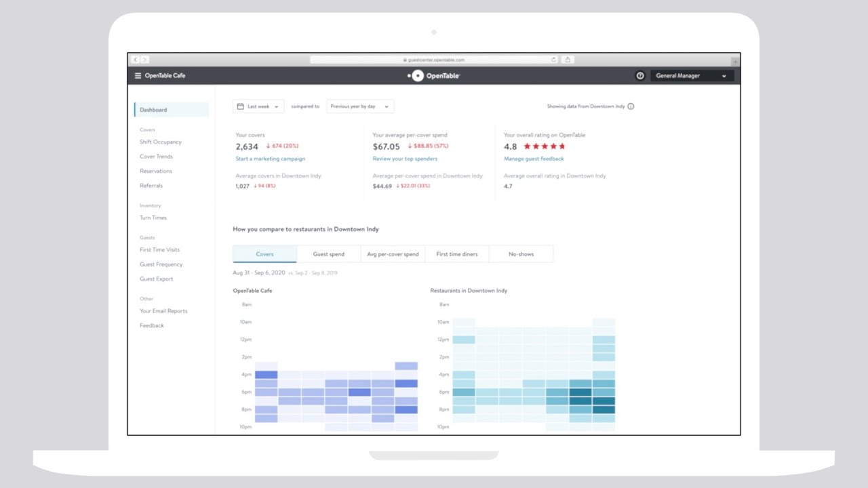The height and width of the screenshot is (488, 868).
Task: Click the OpenTable logo in header
Action: (434, 76)
